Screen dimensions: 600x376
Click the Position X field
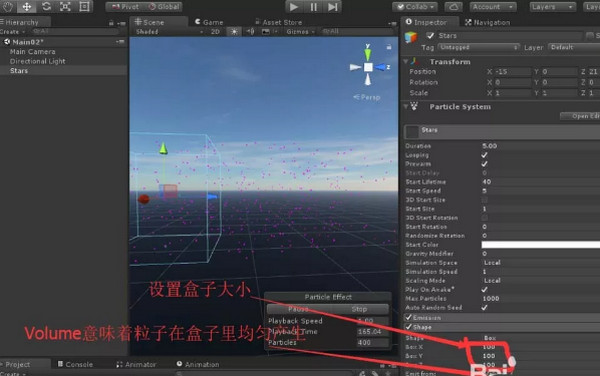pyautogui.click(x=512, y=72)
